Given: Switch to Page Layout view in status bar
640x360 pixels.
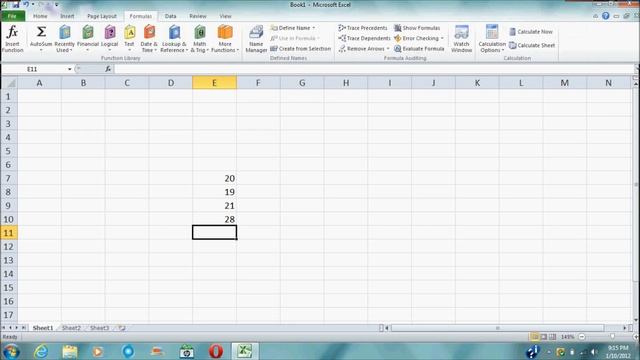Looking at the screenshot, I should (544, 337).
